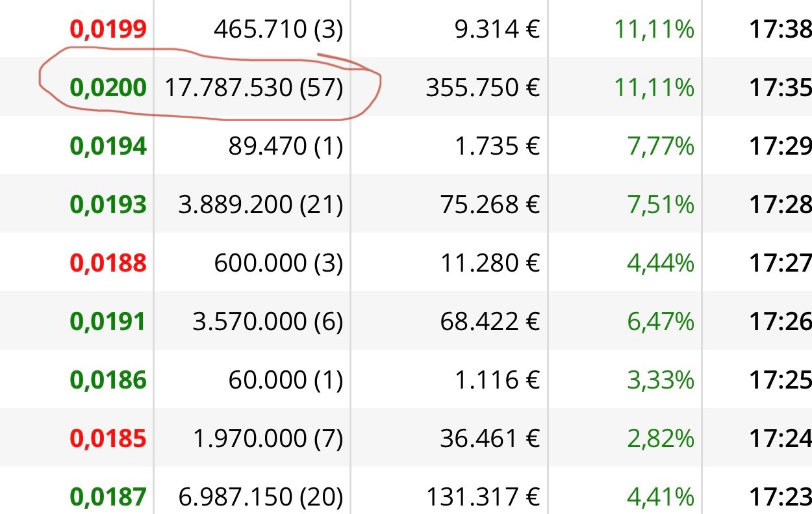
Task: Click volume 6.987.150 (20)
Action: [x=260, y=497]
